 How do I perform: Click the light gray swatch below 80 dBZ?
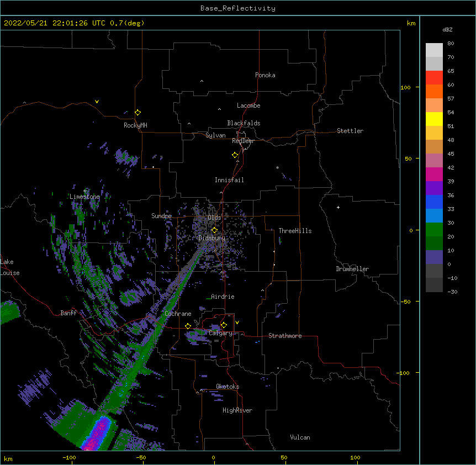(x=434, y=50)
